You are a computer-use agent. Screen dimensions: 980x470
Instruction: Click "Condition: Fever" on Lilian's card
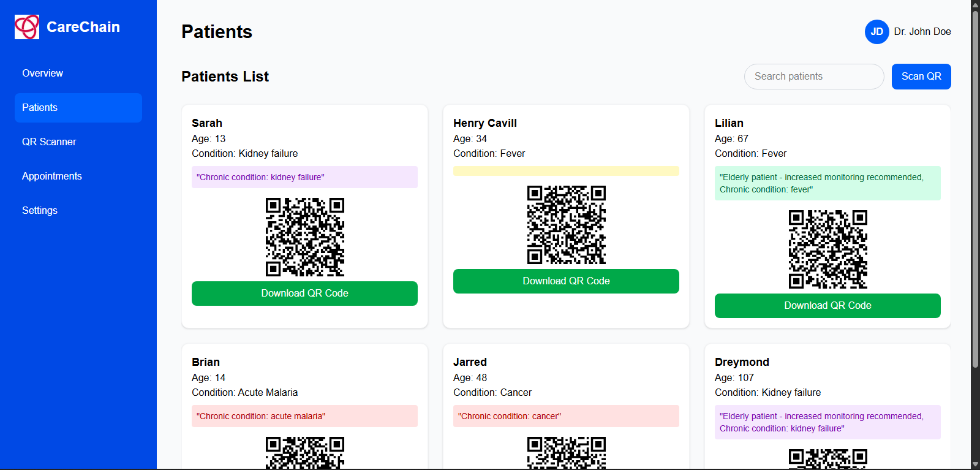(751, 154)
